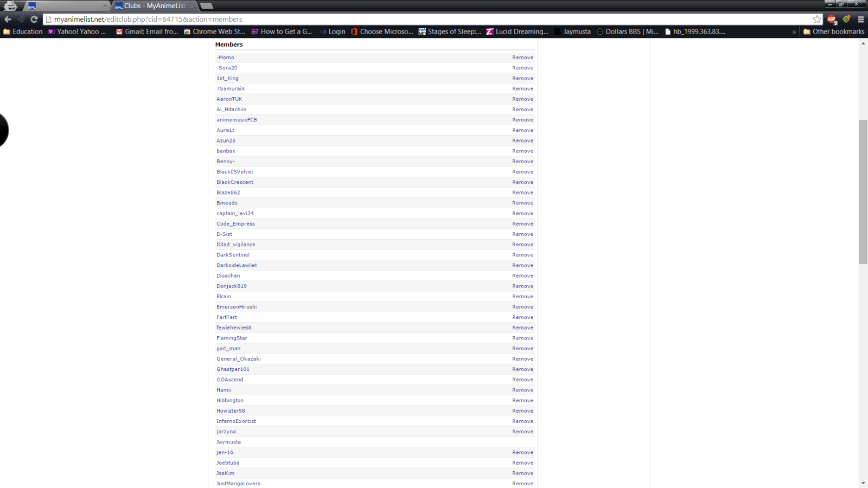Open the Chrome hamburger menu
868x488 pixels.
pyautogui.click(x=860, y=19)
